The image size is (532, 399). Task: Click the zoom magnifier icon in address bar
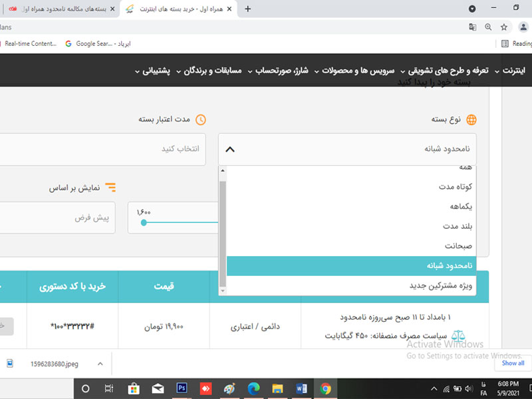pos(488,27)
